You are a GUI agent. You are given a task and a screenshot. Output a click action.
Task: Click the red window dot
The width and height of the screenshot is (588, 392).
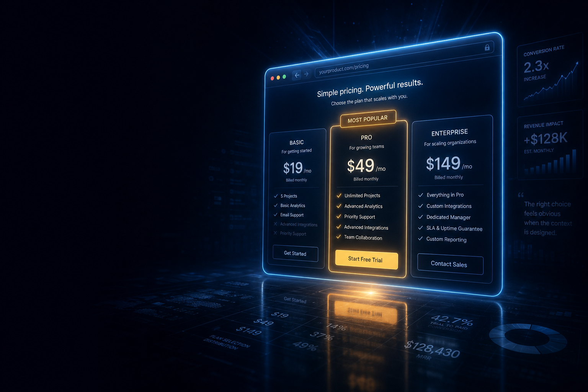click(x=273, y=78)
